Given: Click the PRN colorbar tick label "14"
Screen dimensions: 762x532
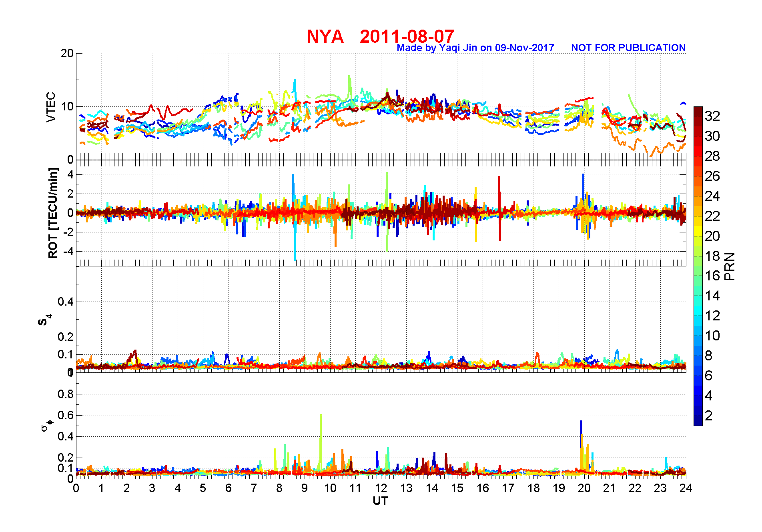Looking at the screenshot, I should pyautogui.click(x=712, y=296).
